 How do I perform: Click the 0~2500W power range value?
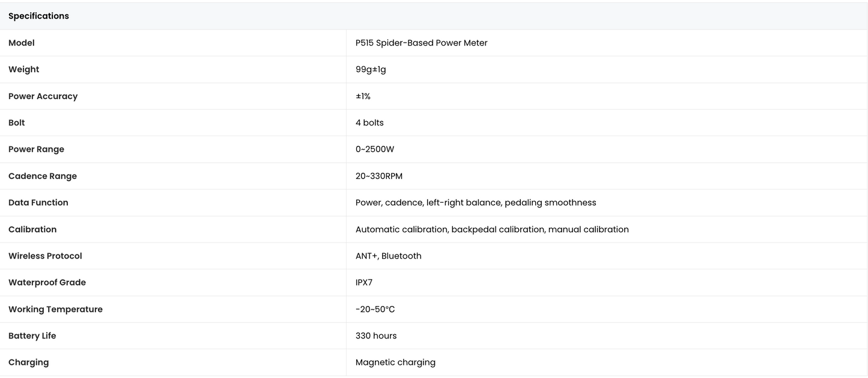[375, 149]
